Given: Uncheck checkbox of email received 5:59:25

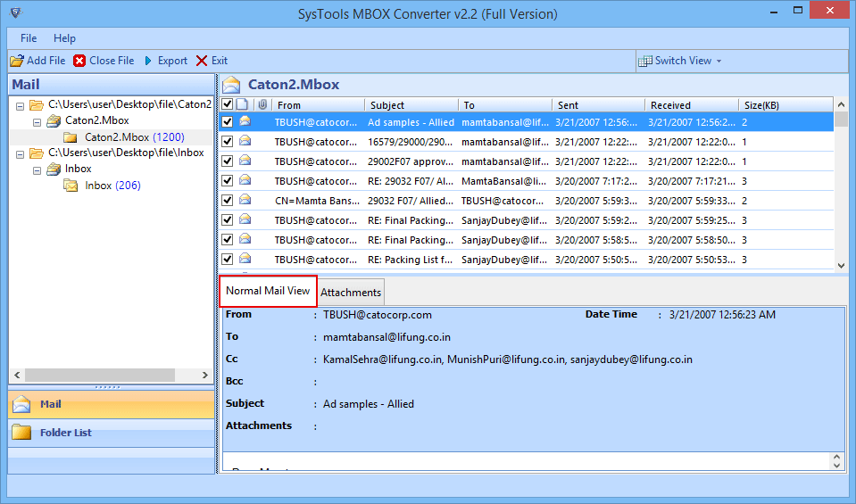Looking at the screenshot, I should click(227, 219).
